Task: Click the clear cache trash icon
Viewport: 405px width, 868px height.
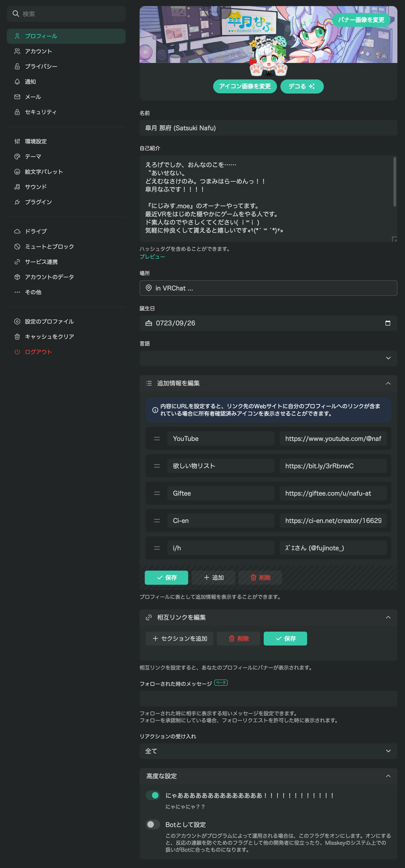Action: 17,336
